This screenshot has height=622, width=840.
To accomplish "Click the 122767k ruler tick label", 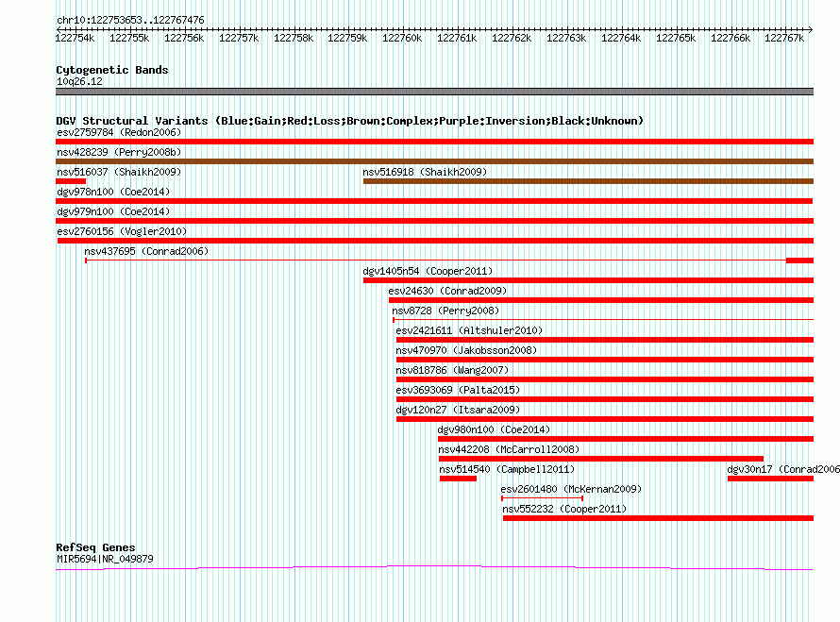I will pyautogui.click(x=784, y=38).
